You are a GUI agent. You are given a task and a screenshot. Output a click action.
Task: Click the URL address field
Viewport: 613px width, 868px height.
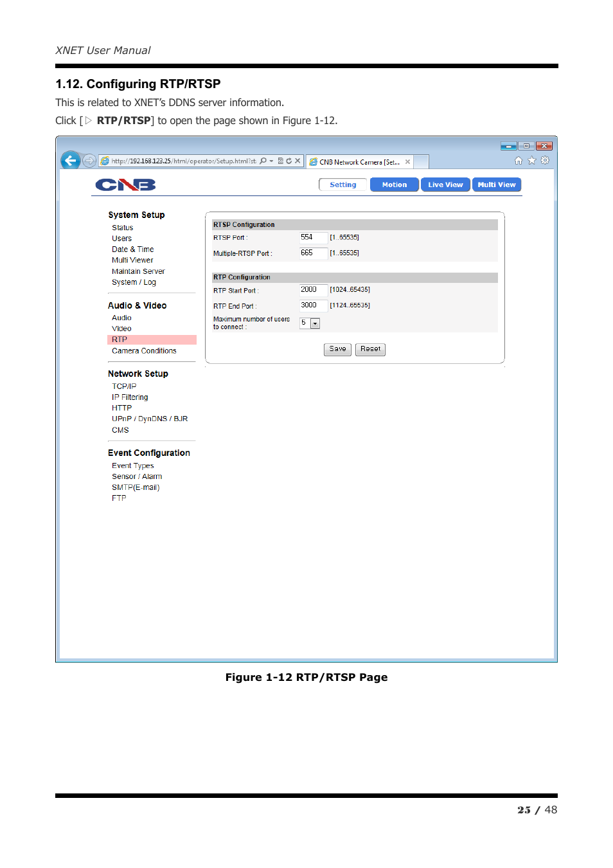[x=183, y=161]
